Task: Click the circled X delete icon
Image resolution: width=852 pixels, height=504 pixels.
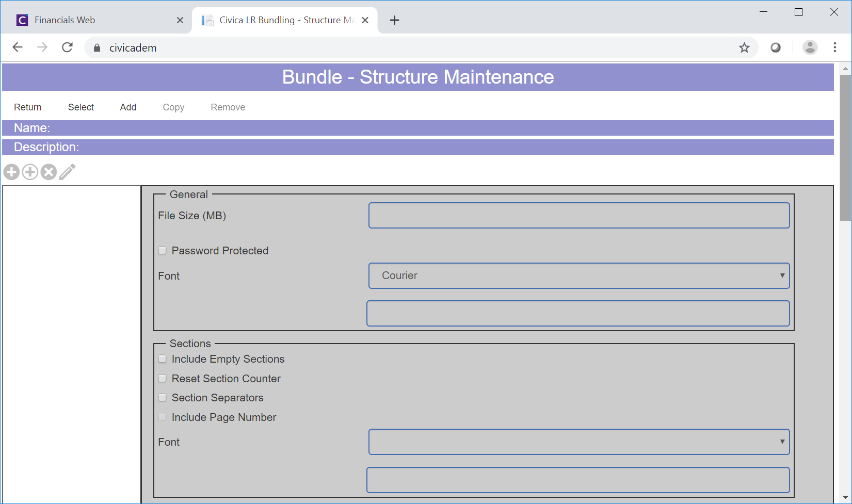Action: pyautogui.click(x=49, y=172)
